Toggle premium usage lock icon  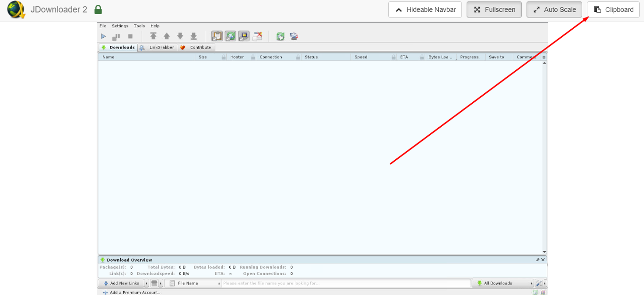(244, 36)
